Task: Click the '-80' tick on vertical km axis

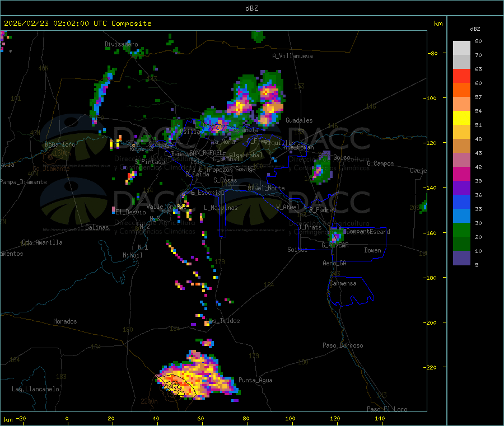Action: tap(433, 53)
